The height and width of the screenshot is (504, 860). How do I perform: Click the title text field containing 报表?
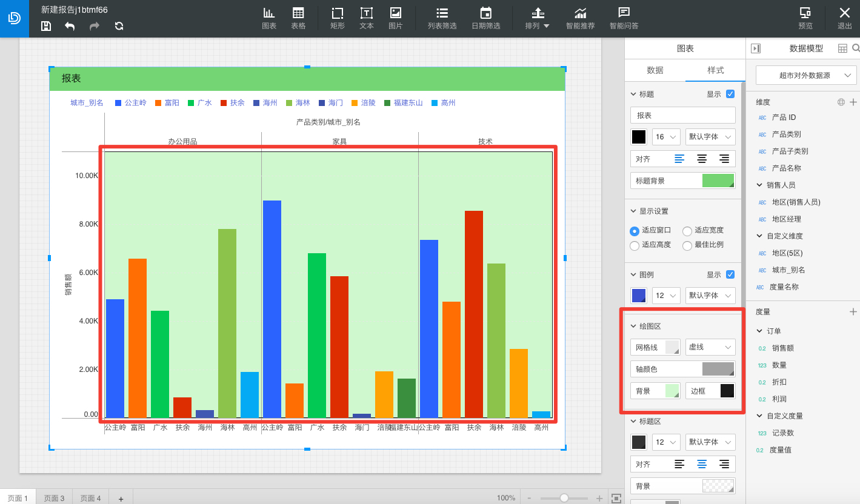coord(683,115)
